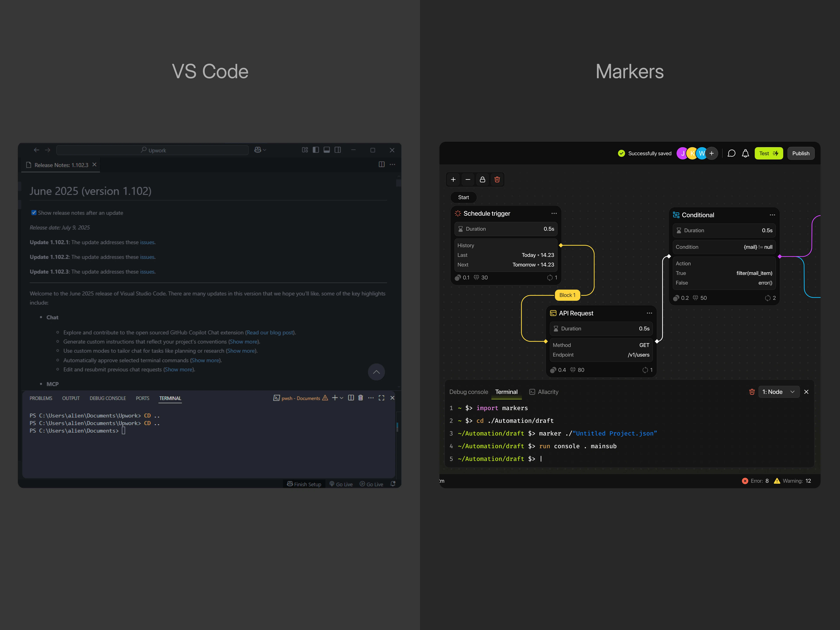
Task: Clear Markers terminal with red trash icon
Action: 752,392
